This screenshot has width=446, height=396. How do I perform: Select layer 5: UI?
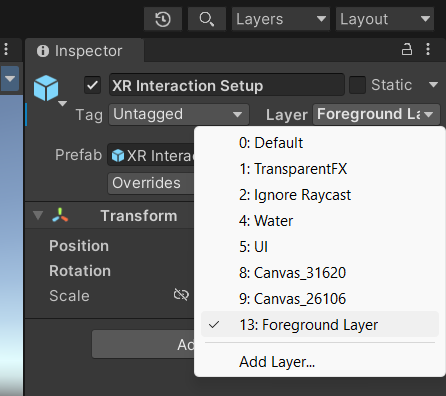pyautogui.click(x=320, y=247)
